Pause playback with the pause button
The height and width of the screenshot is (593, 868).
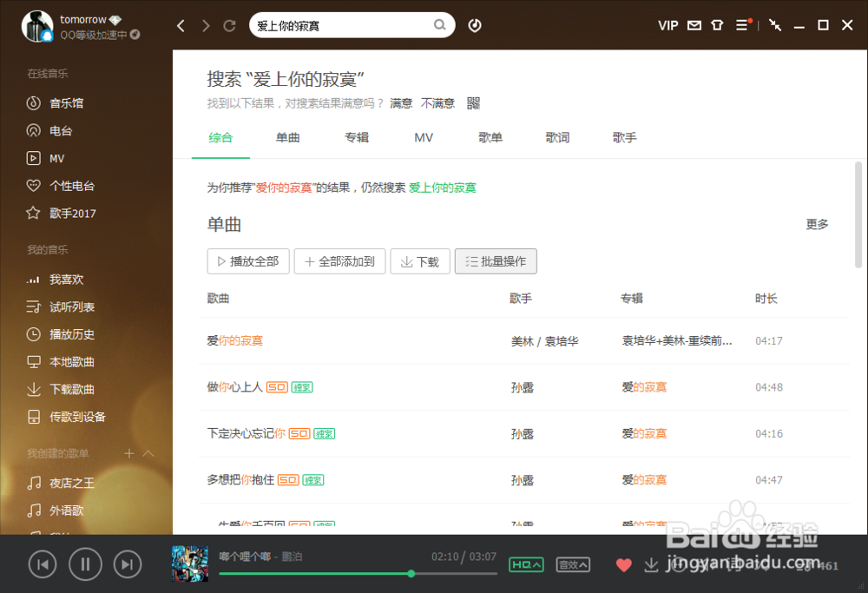(85, 563)
